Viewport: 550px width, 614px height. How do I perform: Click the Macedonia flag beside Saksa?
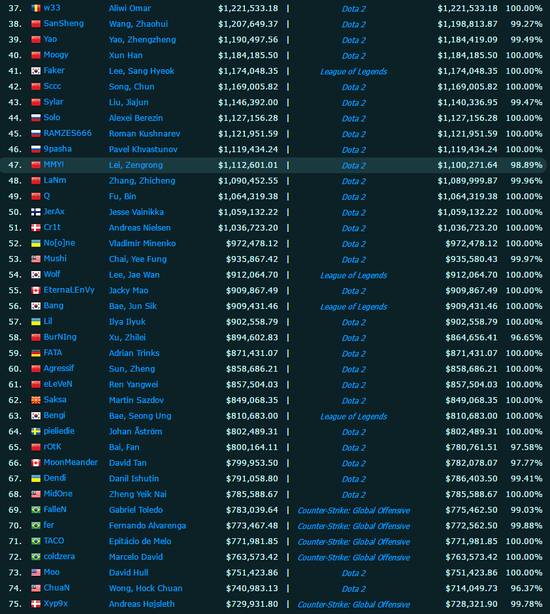(x=36, y=400)
